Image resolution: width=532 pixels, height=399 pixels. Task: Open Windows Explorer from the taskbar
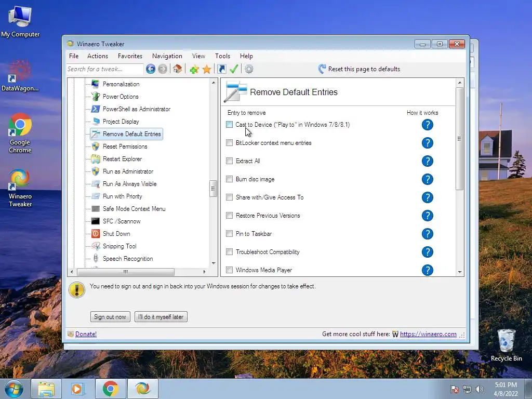(x=46, y=389)
